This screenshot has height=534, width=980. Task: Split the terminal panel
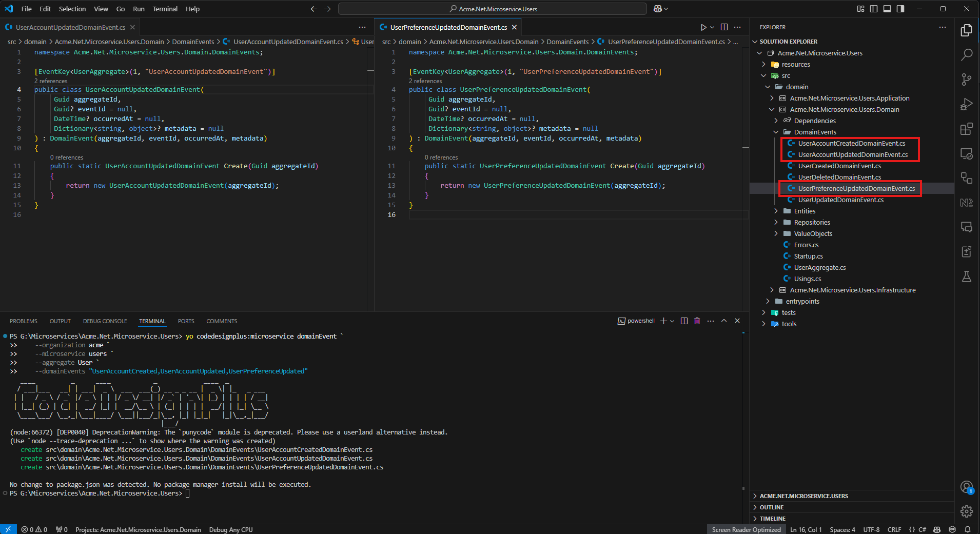[684, 321]
